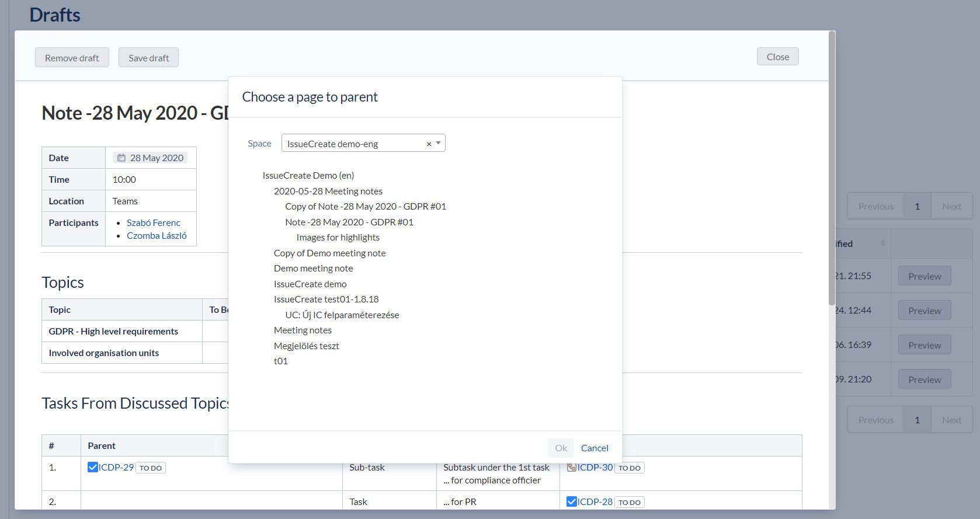Click Preview for the 21:55 draft
This screenshot has width=980, height=519.
(925, 276)
